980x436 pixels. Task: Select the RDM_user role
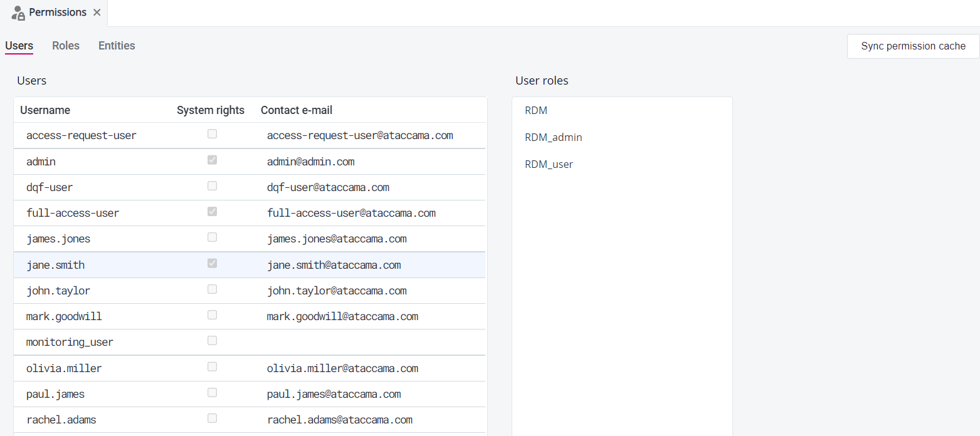coord(549,163)
